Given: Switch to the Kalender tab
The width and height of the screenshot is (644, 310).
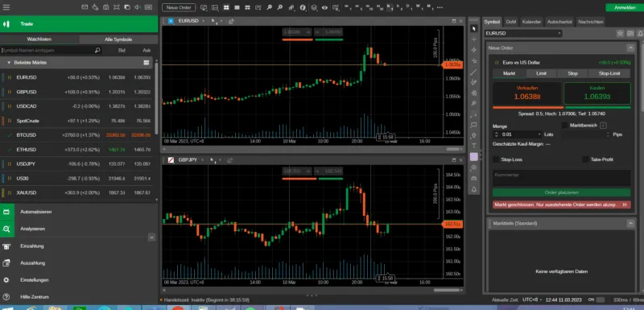Looking at the screenshot, I should [531, 22].
